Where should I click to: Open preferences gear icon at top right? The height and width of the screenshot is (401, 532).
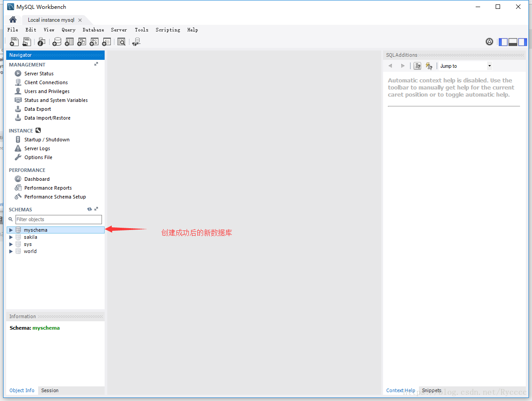(x=489, y=42)
